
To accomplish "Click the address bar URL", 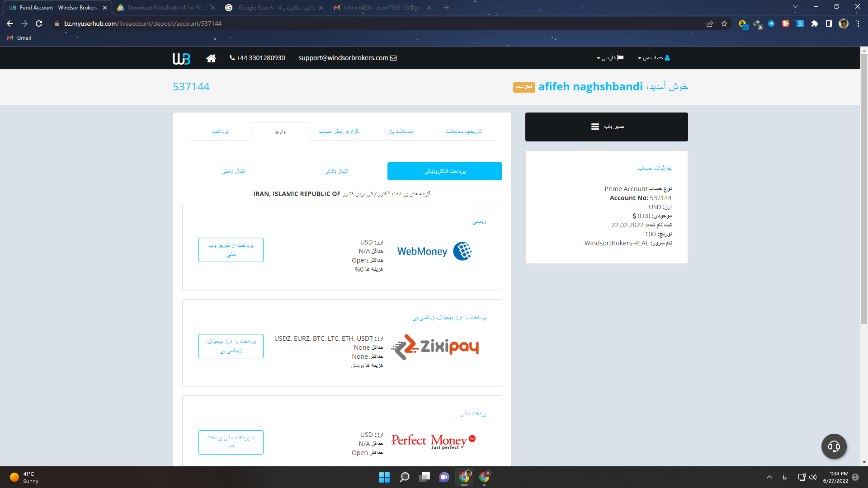I will point(143,23).
